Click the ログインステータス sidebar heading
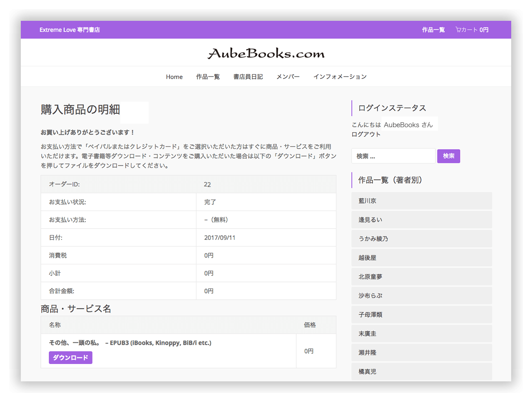The image size is (532, 408). (392, 108)
